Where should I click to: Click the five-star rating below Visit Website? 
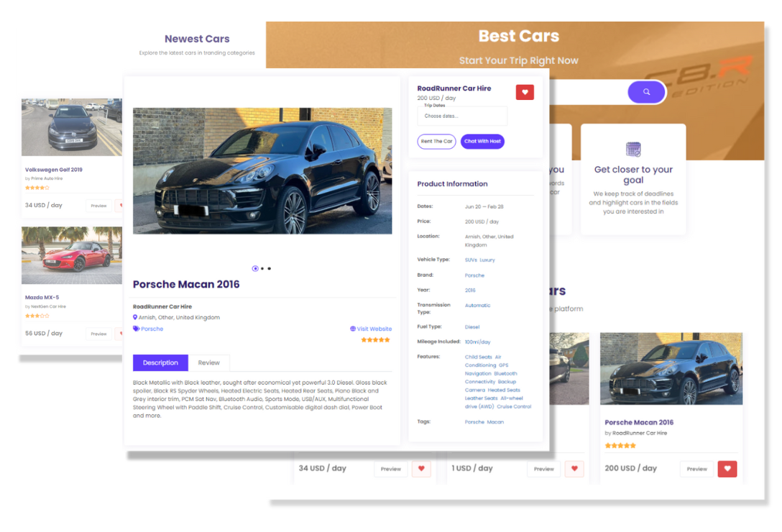click(374, 340)
